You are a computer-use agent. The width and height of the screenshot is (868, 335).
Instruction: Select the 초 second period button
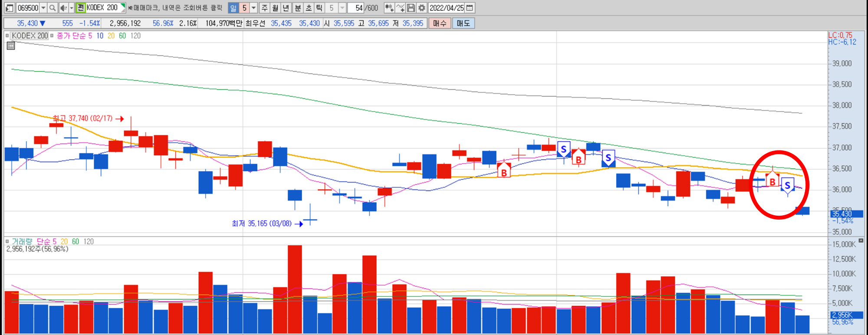point(309,8)
